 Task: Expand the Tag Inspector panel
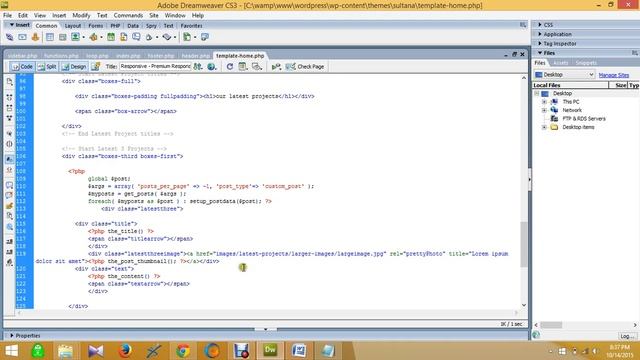pos(540,43)
